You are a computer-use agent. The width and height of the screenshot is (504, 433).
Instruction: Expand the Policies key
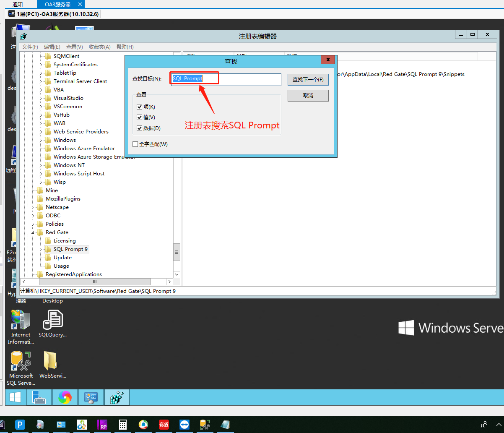pyautogui.click(x=33, y=224)
